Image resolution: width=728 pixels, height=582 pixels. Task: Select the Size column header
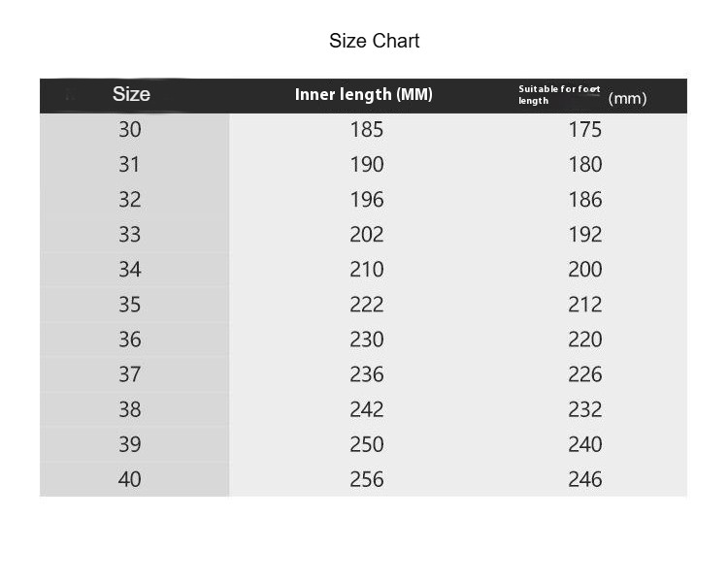(x=131, y=94)
